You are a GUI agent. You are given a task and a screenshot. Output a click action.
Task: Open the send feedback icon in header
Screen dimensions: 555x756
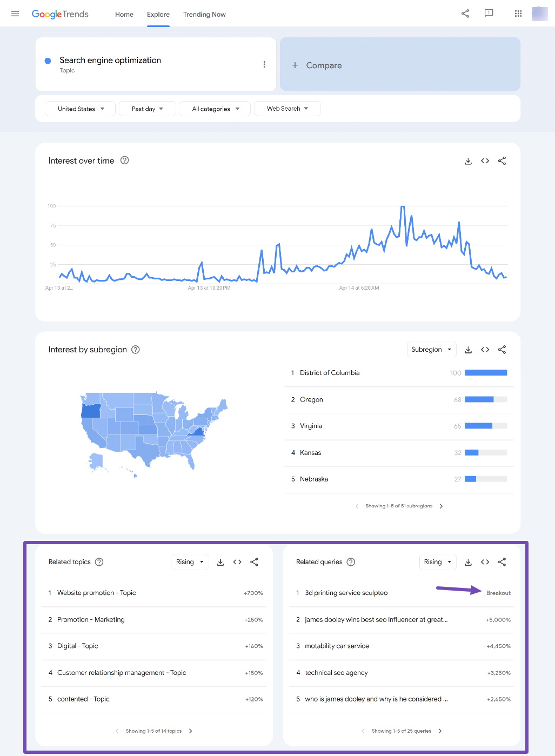point(489,14)
